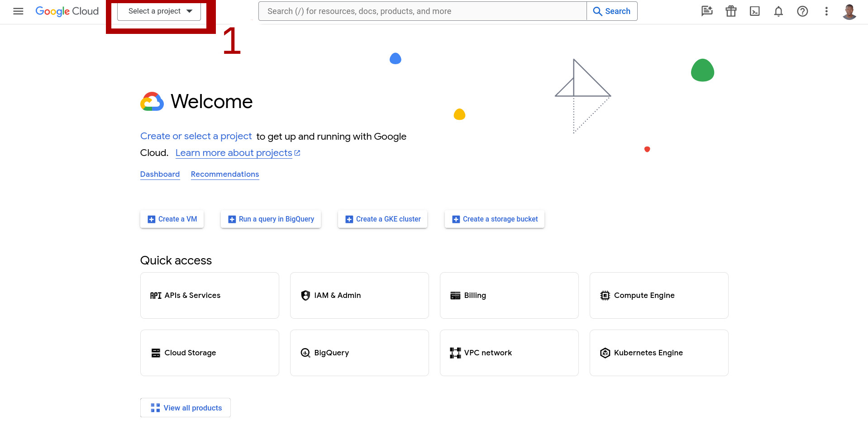Viewport: 868px width, 434px height.
Task: Click the grid icon in View all products
Action: pyautogui.click(x=155, y=408)
